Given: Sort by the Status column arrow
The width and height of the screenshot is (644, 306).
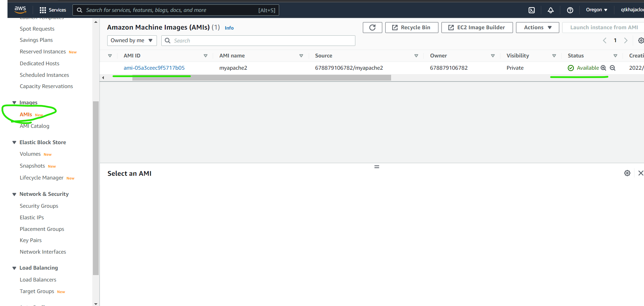Looking at the screenshot, I should coord(615,56).
